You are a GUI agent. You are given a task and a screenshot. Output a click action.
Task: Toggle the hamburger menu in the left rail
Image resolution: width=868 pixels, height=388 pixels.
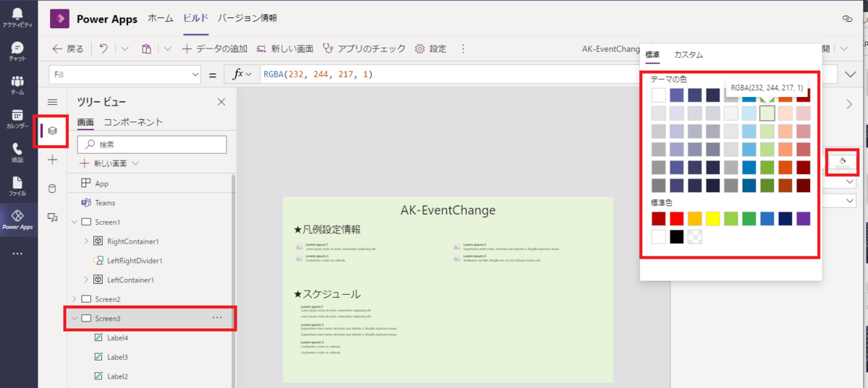coord(52,103)
